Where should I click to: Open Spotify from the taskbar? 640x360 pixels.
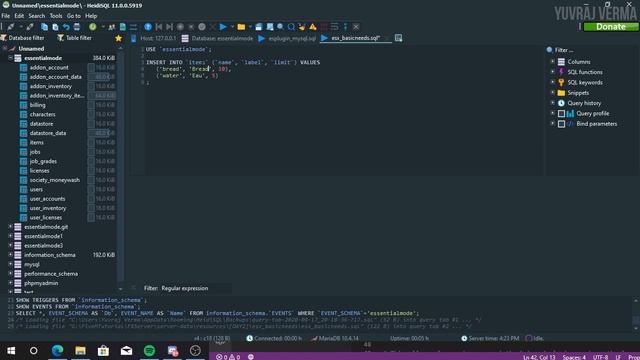click(149, 351)
